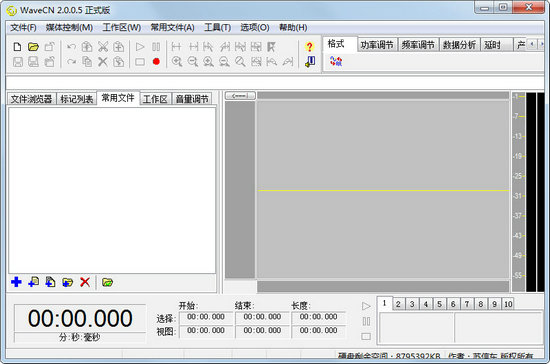Click the small pause icon near numbered tabs

tap(366, 321)
